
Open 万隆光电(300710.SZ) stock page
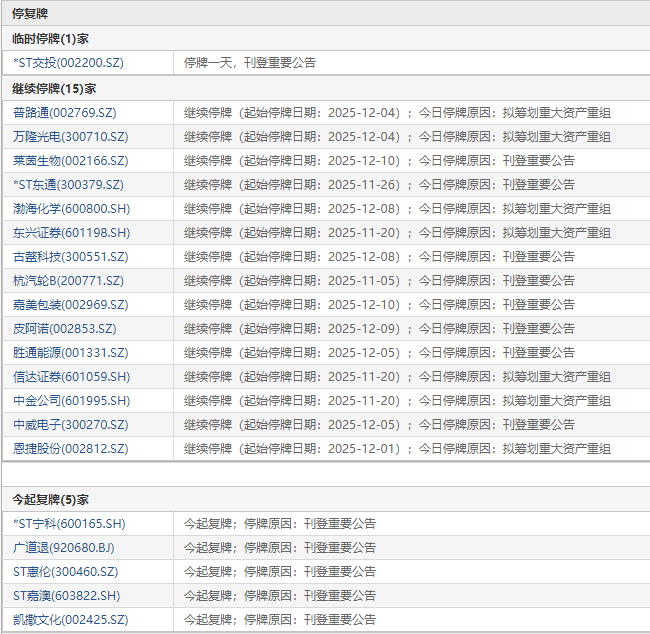pyautogui.click(x=70, y=137)
